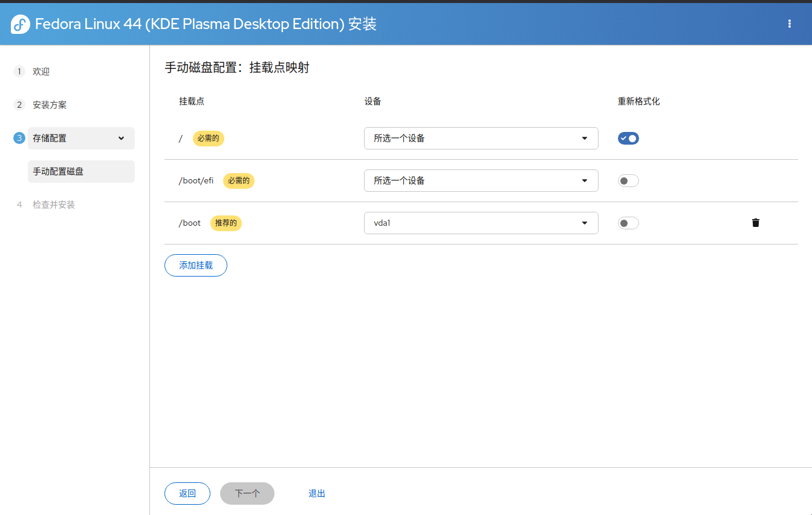
Task: Go to step 1 欢迎
Action: 41,71
